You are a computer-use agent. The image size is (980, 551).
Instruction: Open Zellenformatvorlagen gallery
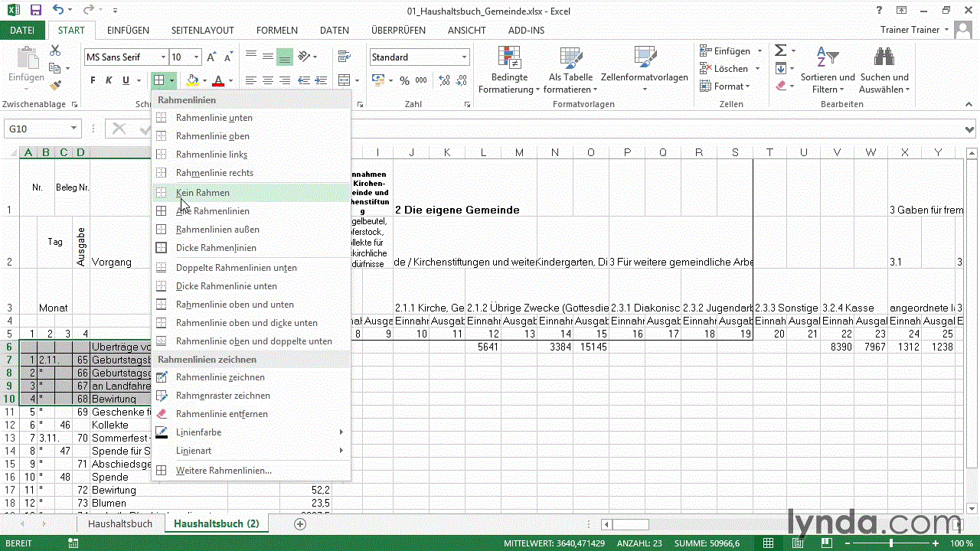click(644, 70)
